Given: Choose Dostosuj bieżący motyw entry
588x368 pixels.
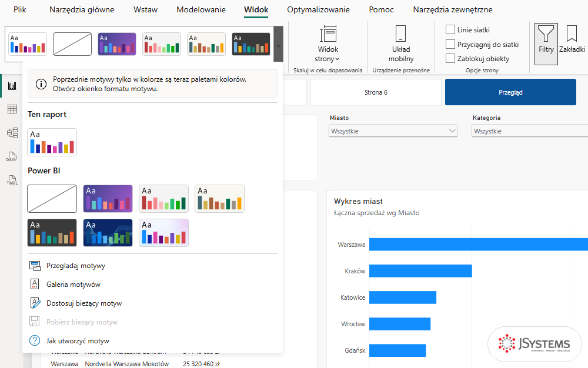Looking at the screenshot, I should [84, 303].
